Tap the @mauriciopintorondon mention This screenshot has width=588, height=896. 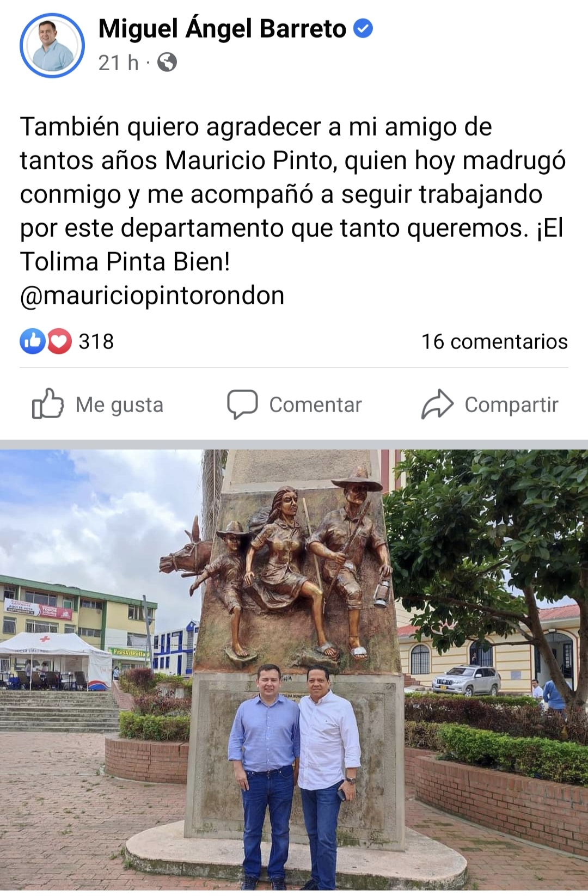click(152, 296)
